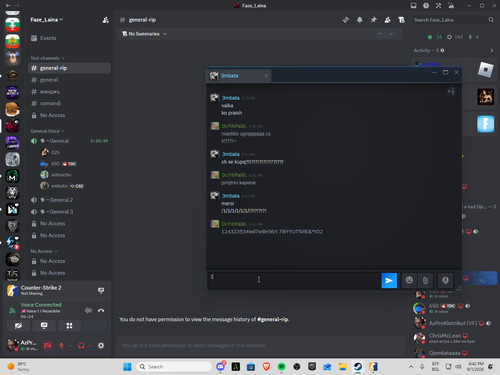This screenshot has height=375, width=500.
Task: Click member Djemkataaaa in member list
Action: pos(454,353)
